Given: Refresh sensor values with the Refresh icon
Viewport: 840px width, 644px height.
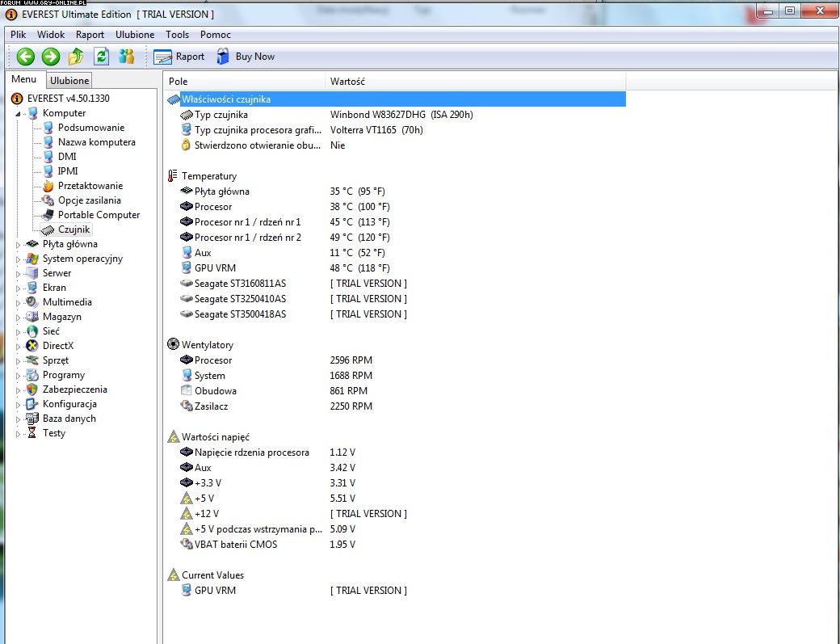Looking at the screenshot, I should [x=101, y=57].
